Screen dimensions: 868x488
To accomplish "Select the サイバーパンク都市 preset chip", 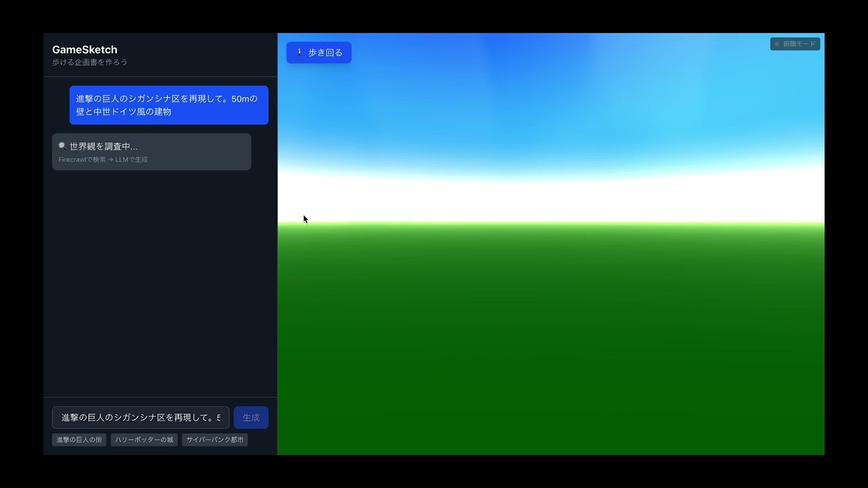I will coord(215,440).
